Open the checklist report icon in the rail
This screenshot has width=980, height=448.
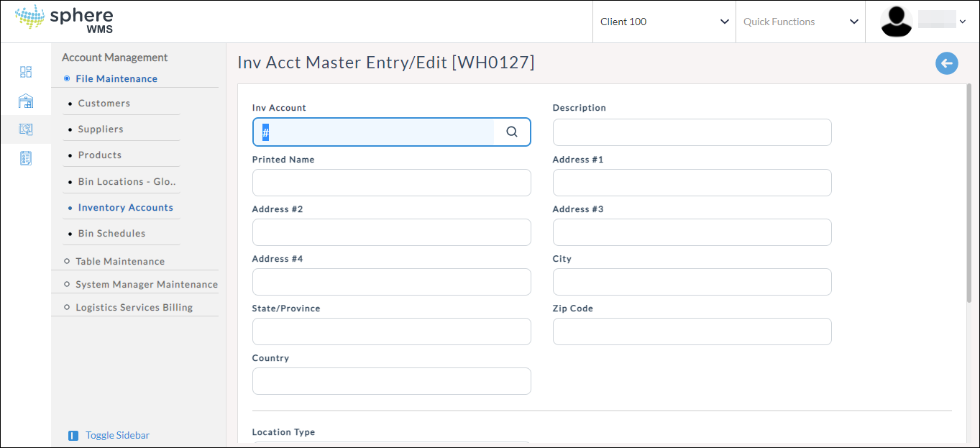click(x=26, y=158)
